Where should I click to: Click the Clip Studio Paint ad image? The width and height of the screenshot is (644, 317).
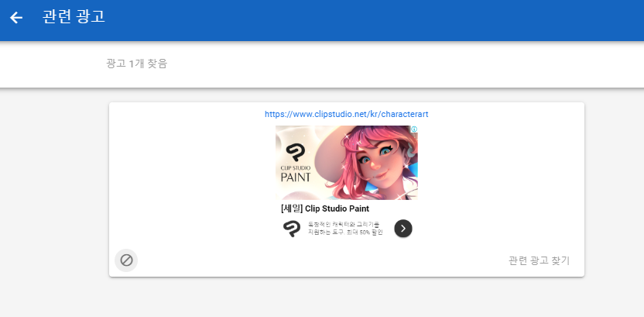coord(346,163)
